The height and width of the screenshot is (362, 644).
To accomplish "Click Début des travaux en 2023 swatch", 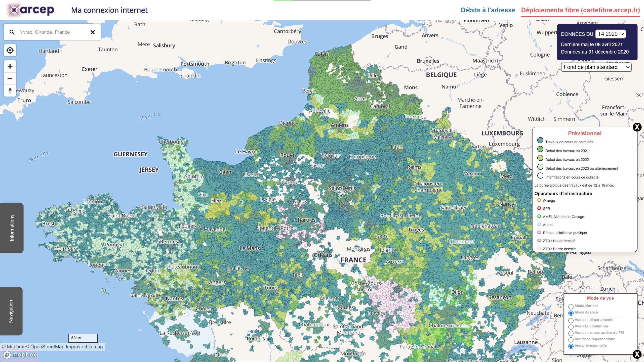I will pos(540,167).
